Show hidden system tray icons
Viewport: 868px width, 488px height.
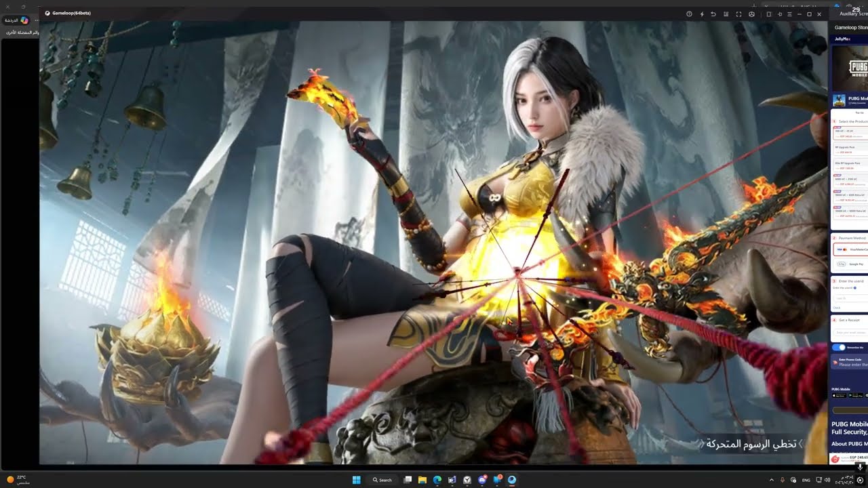point(771,480)
